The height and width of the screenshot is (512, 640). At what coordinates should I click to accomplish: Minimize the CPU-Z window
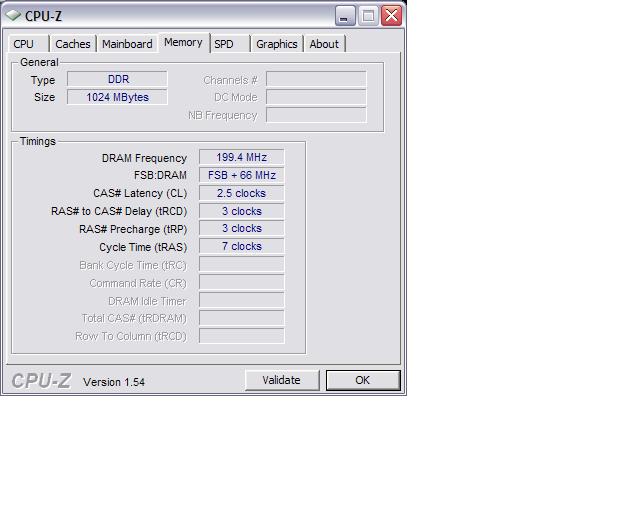pyautogui.click(x=345, y=16)
